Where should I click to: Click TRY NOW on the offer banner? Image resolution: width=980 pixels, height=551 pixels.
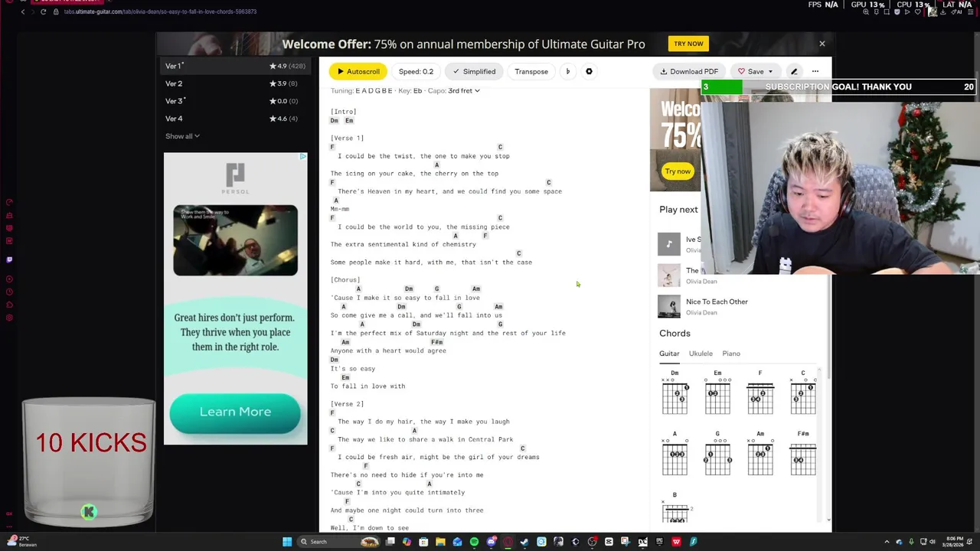[x=688, y=44]
